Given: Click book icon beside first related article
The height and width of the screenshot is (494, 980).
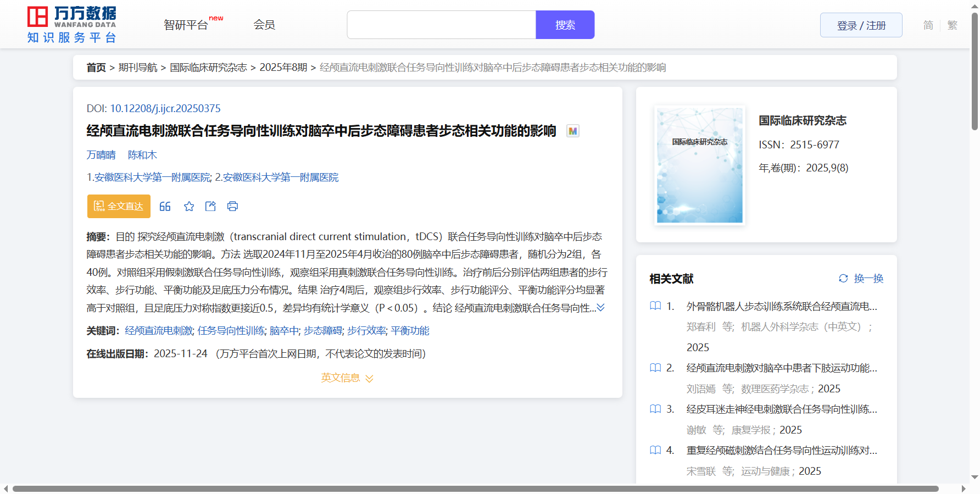Looking at the screenshot, I should 655,306.
